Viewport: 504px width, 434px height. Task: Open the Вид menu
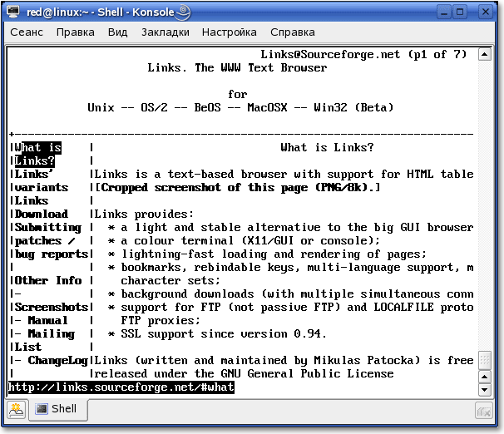click(x=117, y=32)
